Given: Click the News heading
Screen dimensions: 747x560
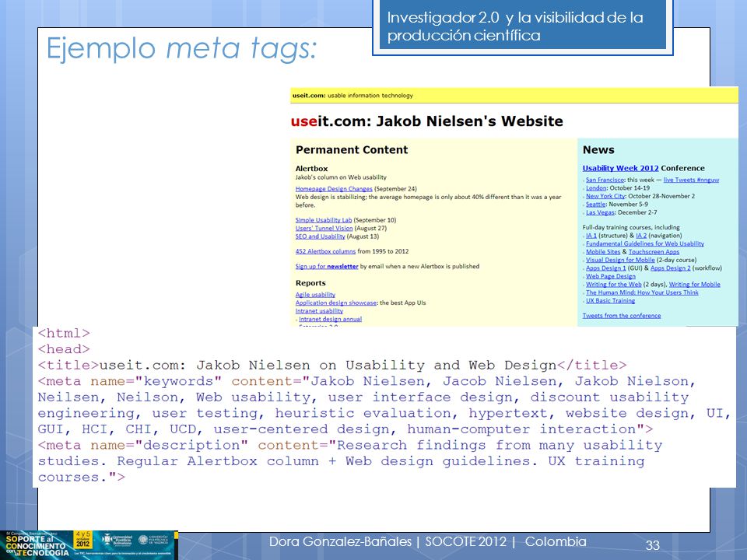Looking at the screenshot, I should pos(598,149).
